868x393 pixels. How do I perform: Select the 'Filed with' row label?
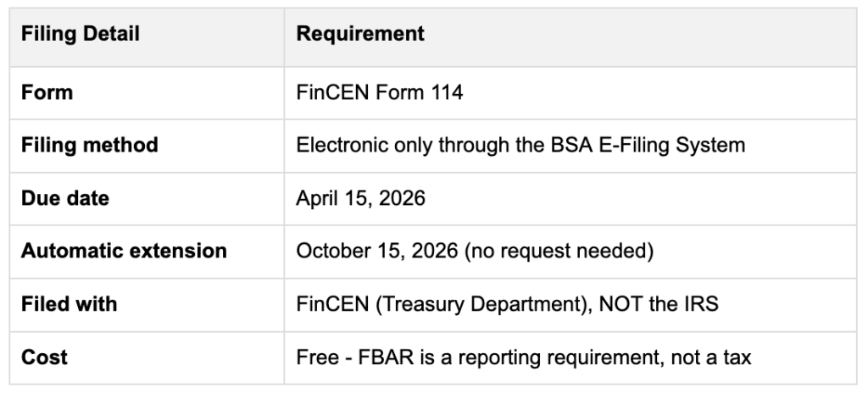coord(69,304)
